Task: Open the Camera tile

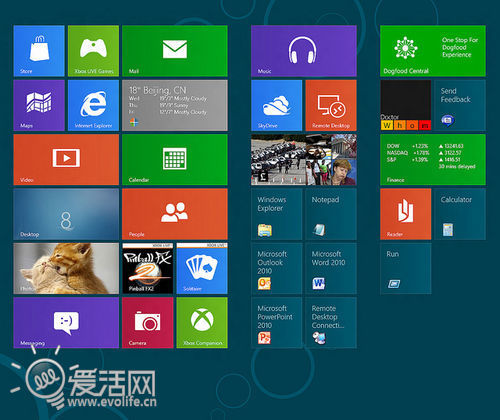Action: click(x=148, y=323)
